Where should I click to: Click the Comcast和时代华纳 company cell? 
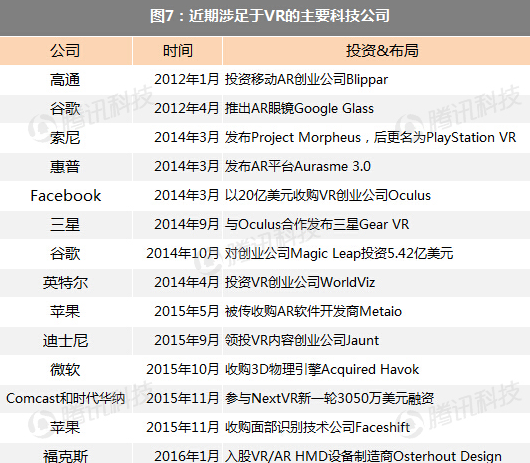(65, 398)
